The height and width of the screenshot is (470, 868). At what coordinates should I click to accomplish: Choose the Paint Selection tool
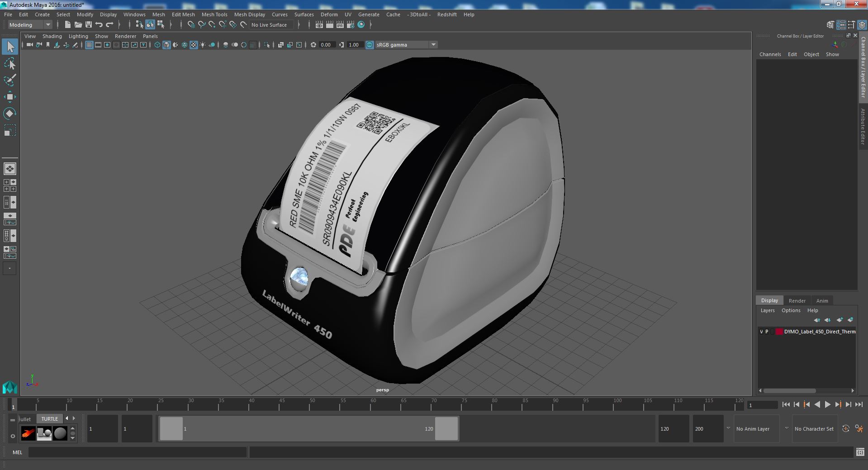(10, 80)
